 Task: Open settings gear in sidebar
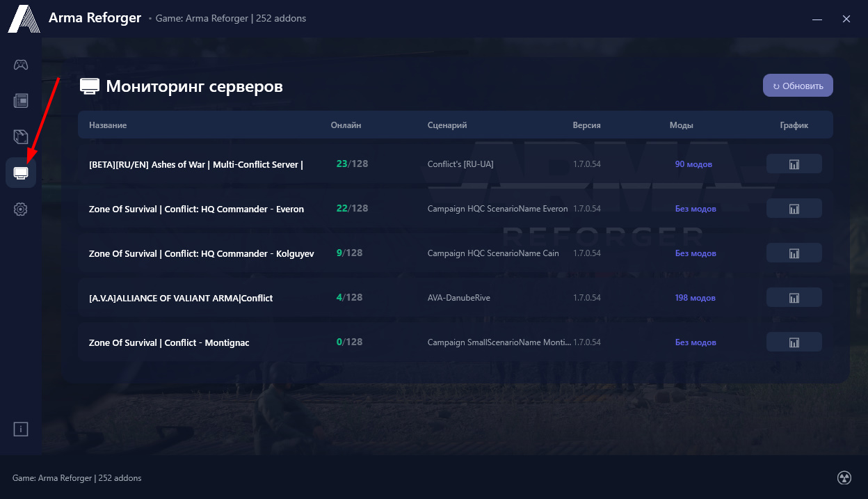[21, 209]
